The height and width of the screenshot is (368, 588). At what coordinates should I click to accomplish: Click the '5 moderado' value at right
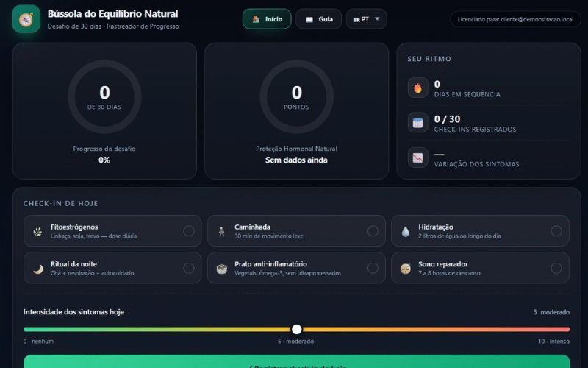coord(551,312)
